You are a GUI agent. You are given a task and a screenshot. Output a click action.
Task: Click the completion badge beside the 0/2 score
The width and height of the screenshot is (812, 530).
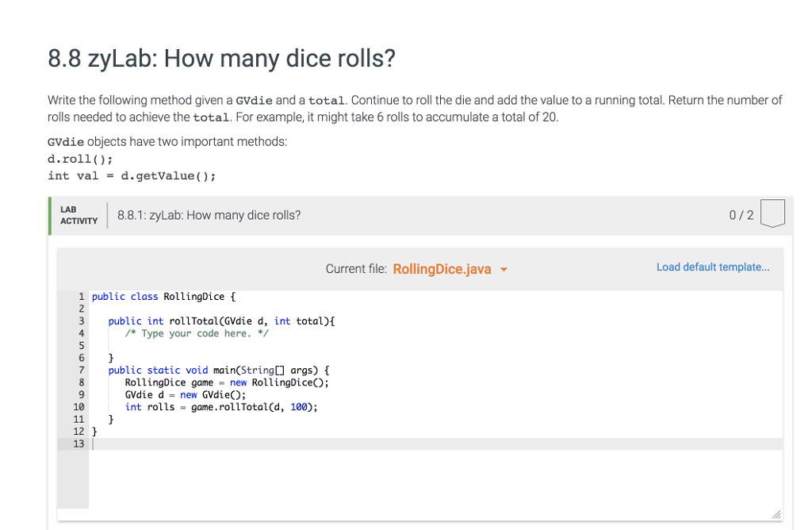(x=771, y=213)
